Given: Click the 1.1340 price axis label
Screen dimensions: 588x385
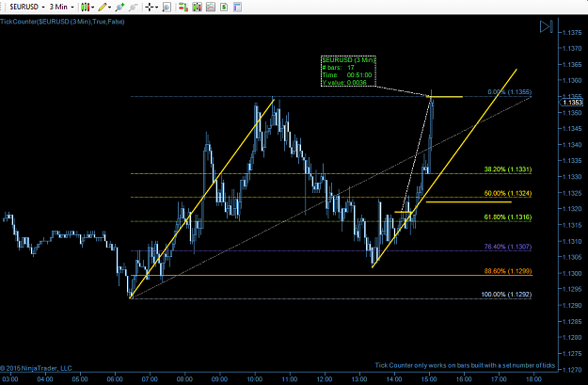Looking at the screenshot, I should (x=572, y=145).
